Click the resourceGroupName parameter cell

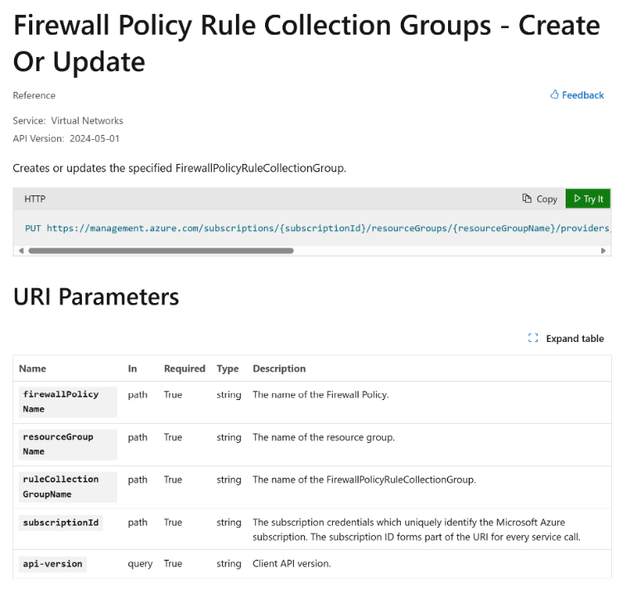coord(67,444)
